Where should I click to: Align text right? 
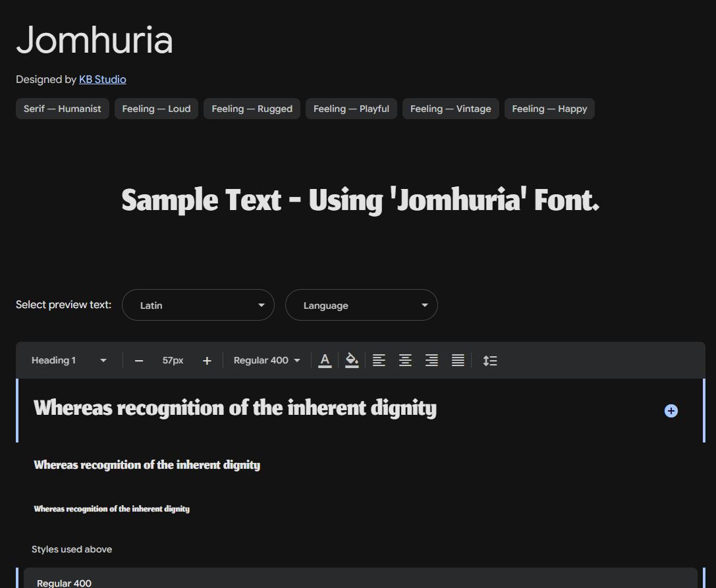pyautogui.click(x=431, y=360)
